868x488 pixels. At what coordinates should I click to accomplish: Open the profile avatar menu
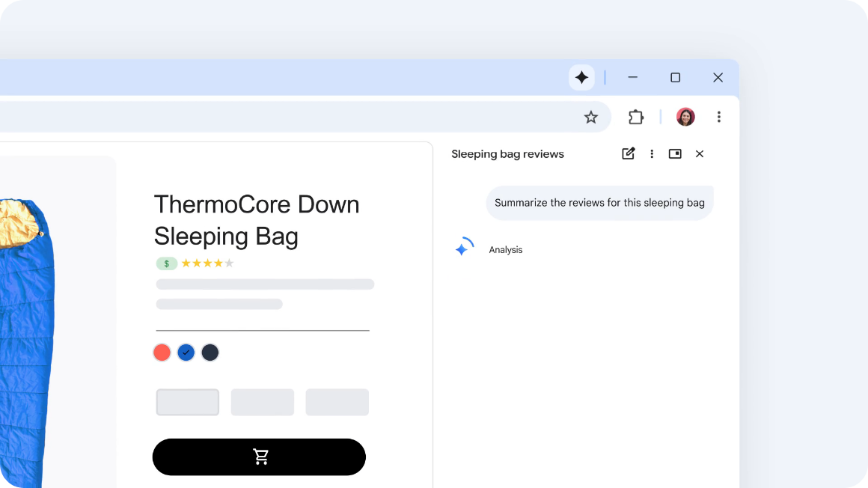click(x=685, y=117)
